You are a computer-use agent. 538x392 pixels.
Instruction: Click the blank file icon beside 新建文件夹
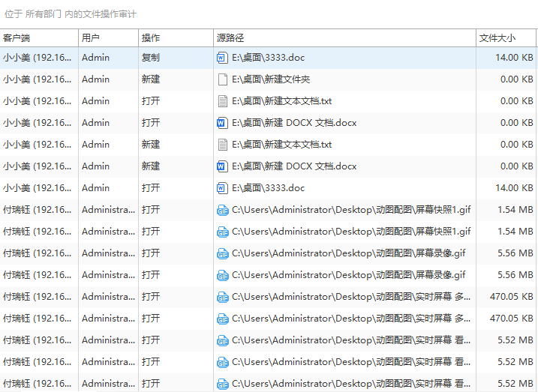click(x=222, y=79)
